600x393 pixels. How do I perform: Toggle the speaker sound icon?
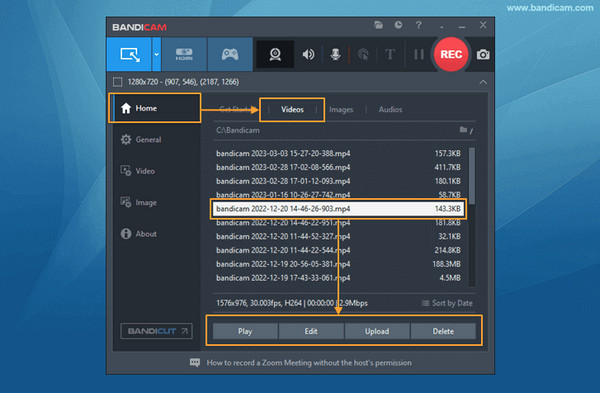(308, 54)
